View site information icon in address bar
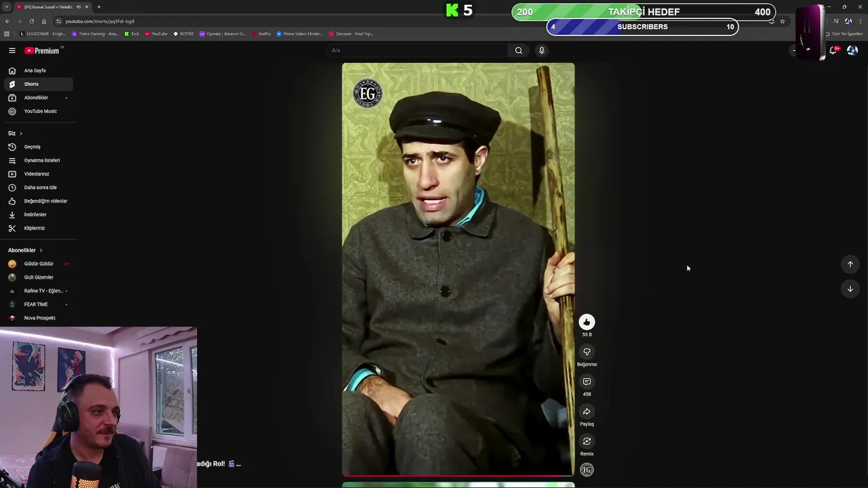Viewport: 868px width, 488px height. (x=58, y=21)
